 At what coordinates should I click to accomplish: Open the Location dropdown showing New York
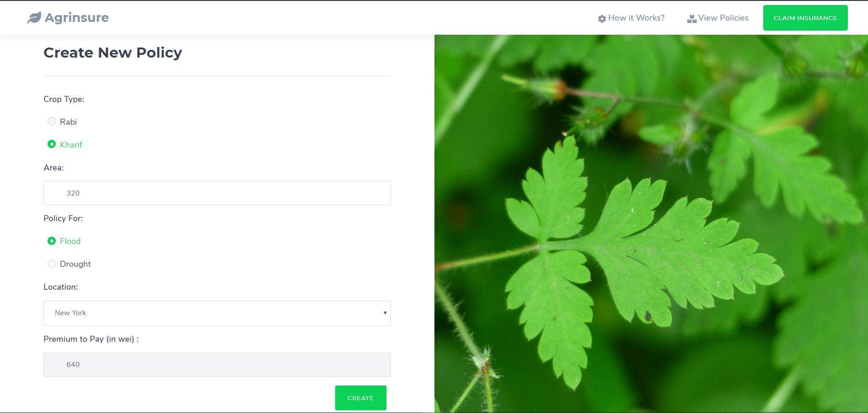pyautogui.click(x=217, y=313)
